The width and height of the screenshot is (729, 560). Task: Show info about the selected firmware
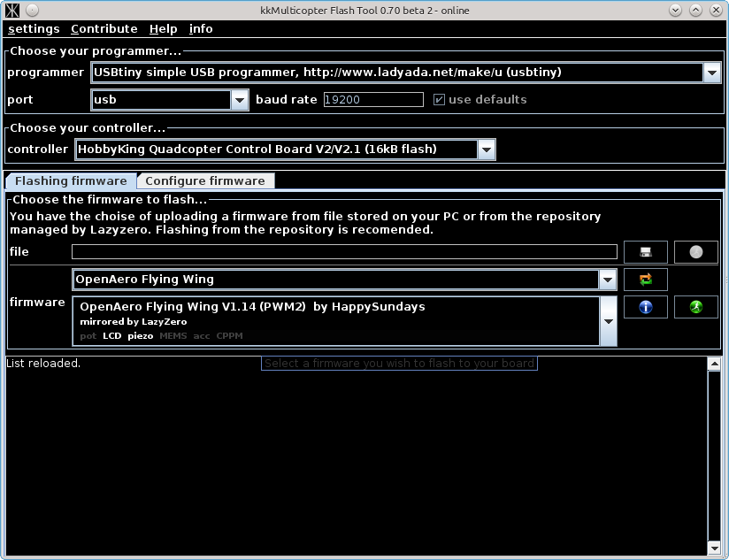tap(645, 307)
